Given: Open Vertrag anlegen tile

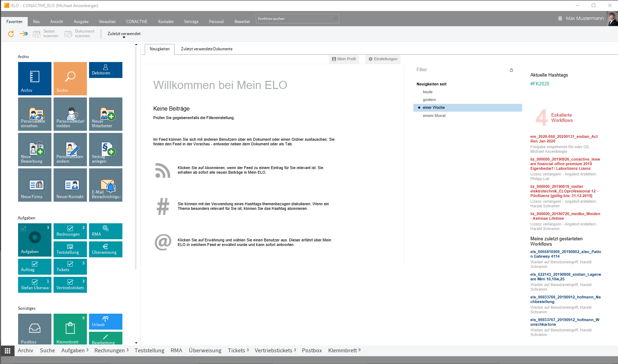Looking at the screenshot, I should pos(106,150).
